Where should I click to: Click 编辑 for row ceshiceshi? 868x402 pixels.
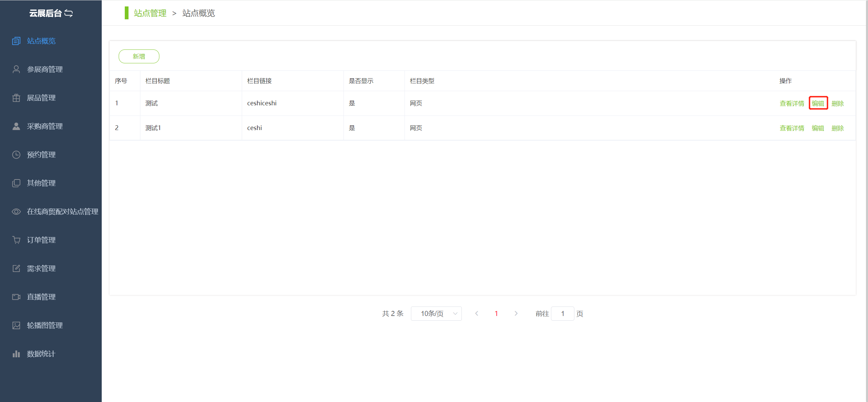818,103
